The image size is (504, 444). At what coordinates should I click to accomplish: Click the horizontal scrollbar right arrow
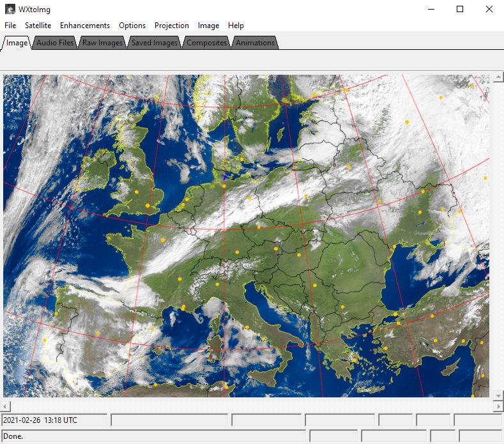498,406
